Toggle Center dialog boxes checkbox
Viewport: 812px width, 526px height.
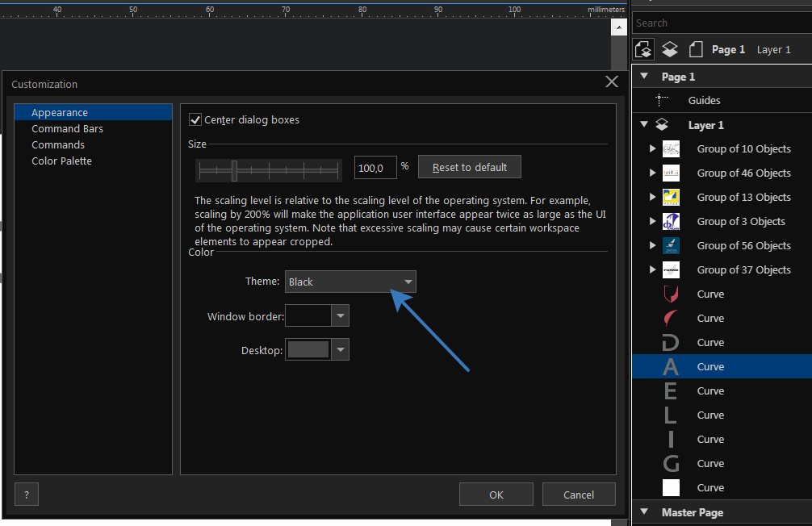(x=195, y=119)
